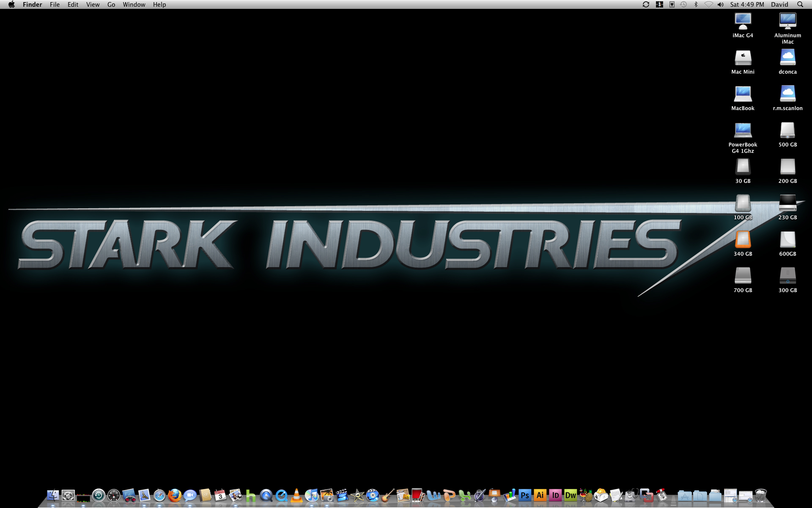Viewport: 812px width, 508px height.
Task: Open Microsoft PowerPoint P icon
Action: tap(449, 495)
